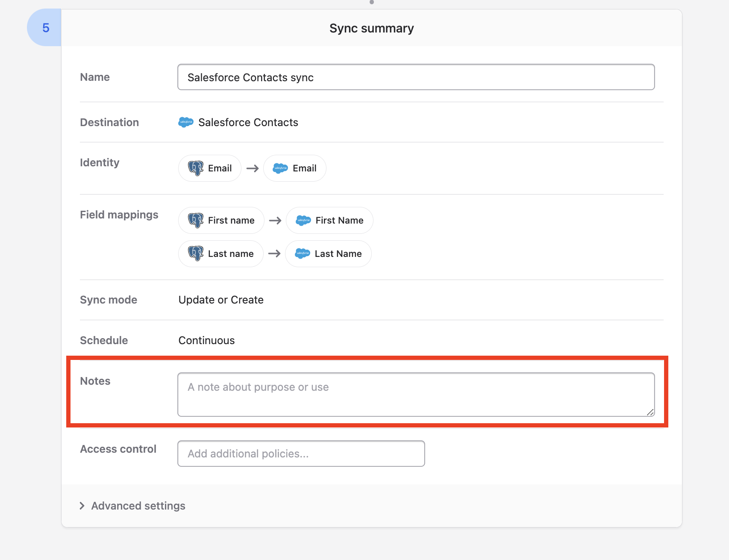Click the PostgreSQL icon in Identity Email chip

[x=196, y=168]
